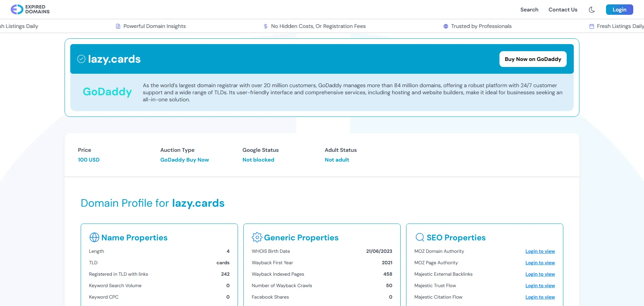Click Login to view for MOZ Domain Authority
This screenshot has width=644, height=306.
(x=540, y=251)
